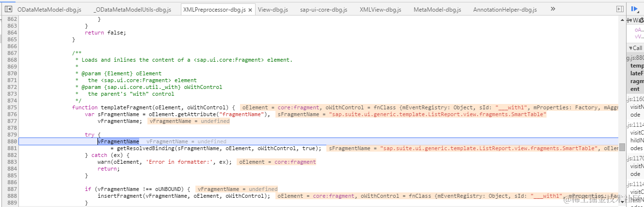Open the View-dbg.js tab
This screenshot has height=207, width=644.
[273, 10]
